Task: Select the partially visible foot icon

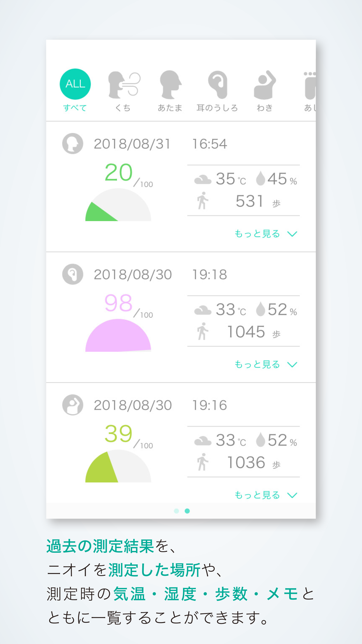Action: [x=310, y=86]
